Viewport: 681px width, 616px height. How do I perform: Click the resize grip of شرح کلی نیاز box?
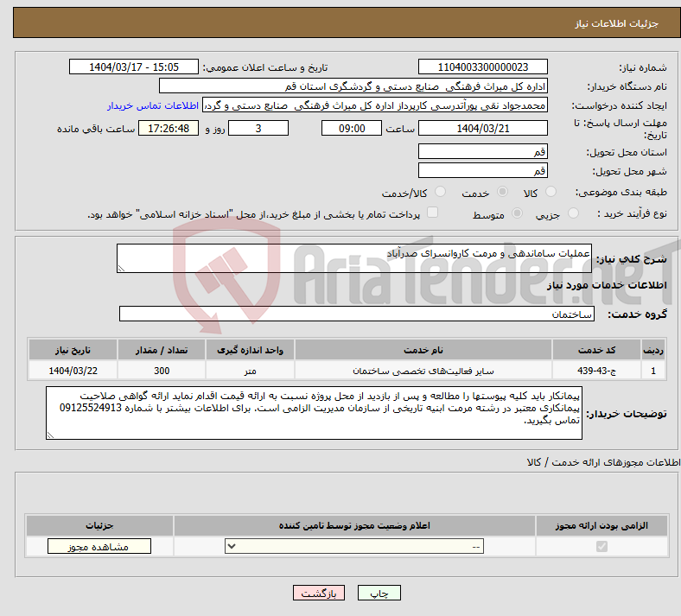pyautogui.click(x=121, y=269)
